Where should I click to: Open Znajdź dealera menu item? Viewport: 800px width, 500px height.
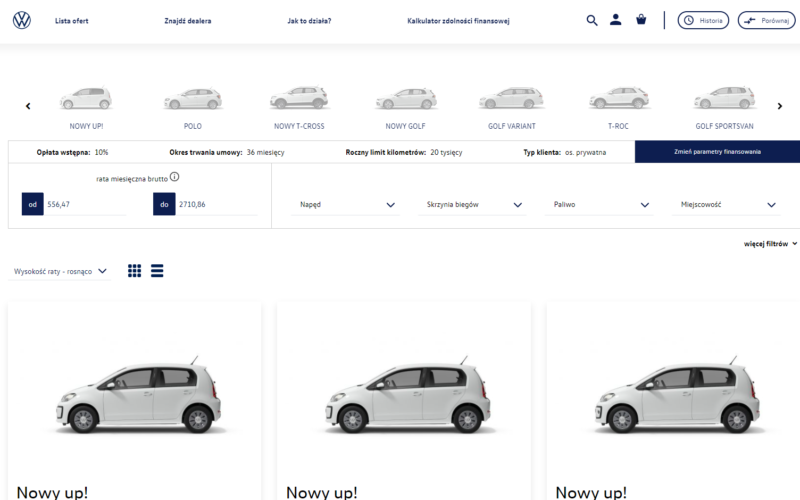tap(188, 21)
